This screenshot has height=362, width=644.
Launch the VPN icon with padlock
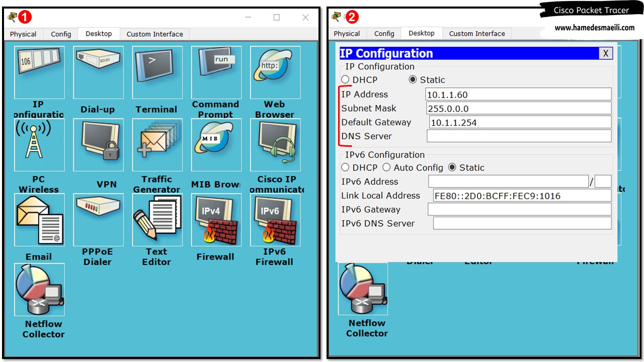[x=98, y=145]
